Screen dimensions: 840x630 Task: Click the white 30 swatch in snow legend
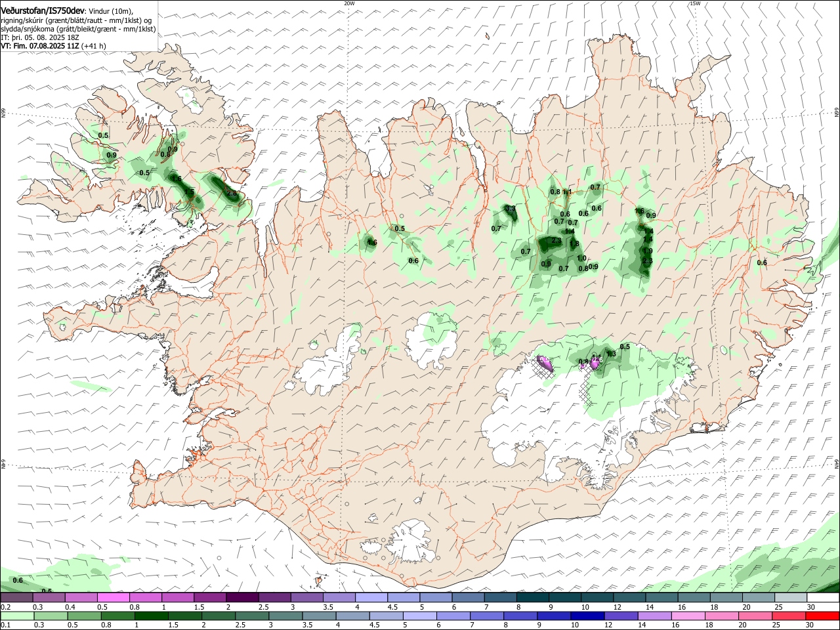(x=823, y=598)
